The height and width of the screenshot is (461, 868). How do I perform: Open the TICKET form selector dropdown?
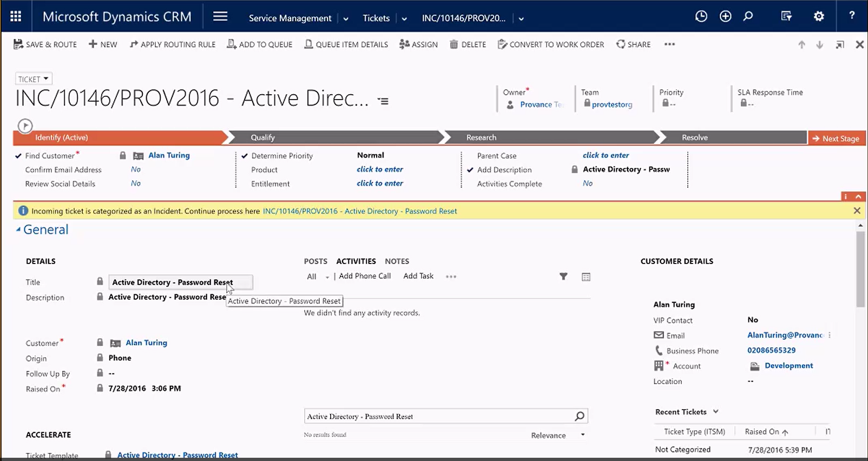[x=34, y=79]
